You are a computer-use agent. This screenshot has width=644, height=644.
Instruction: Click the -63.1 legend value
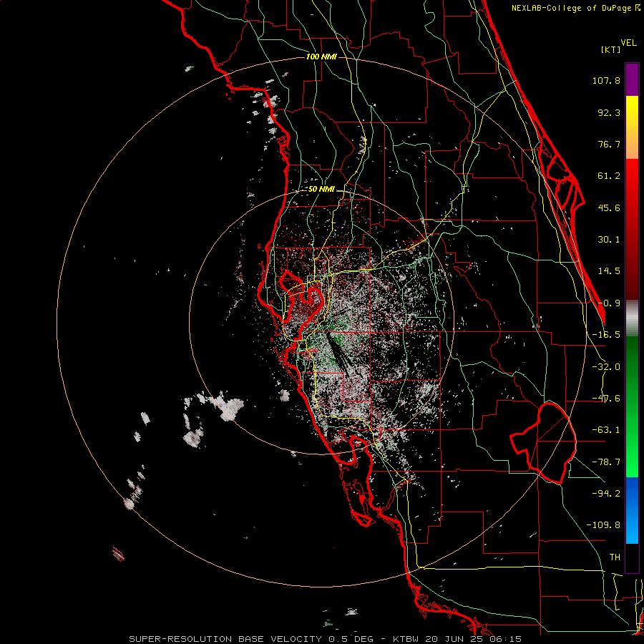606,430
